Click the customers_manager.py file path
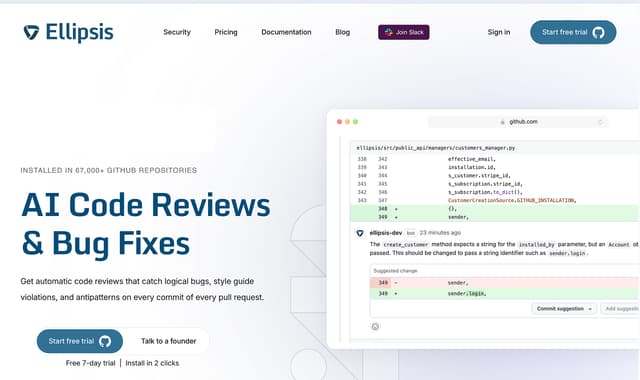This screenshot has height=380, width=640. 436,148
